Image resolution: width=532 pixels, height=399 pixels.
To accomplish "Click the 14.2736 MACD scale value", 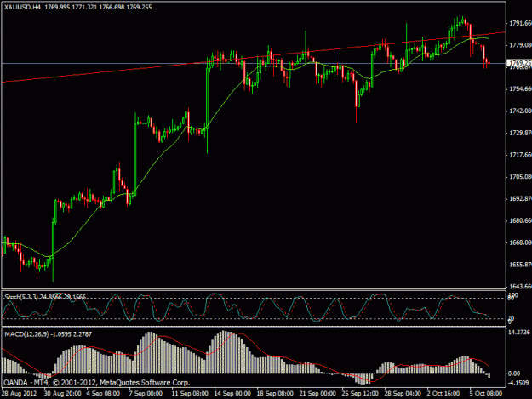I will point(518,333).
